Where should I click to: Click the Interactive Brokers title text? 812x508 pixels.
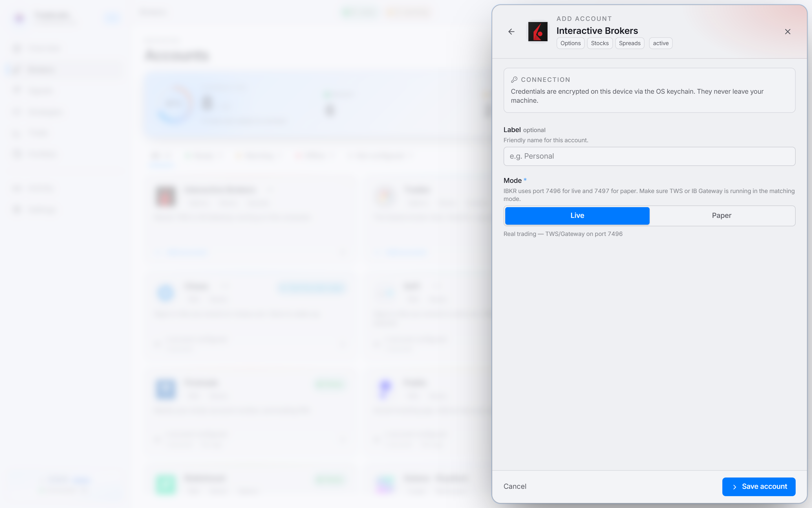point(597,30)
